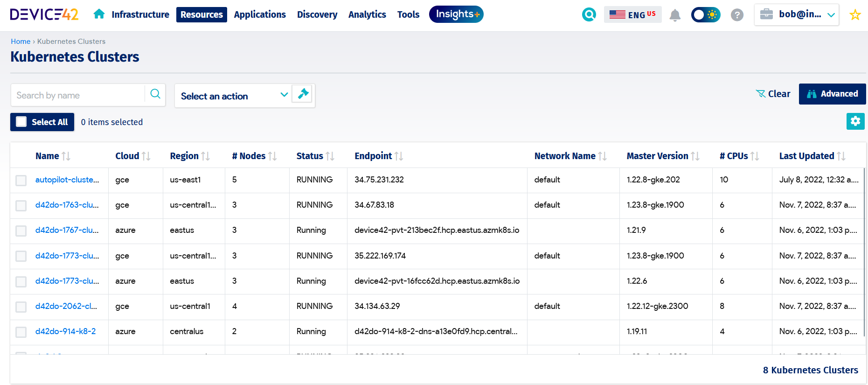Toggle dark/light theme switch
868x385 pixels.
point(705,15)
